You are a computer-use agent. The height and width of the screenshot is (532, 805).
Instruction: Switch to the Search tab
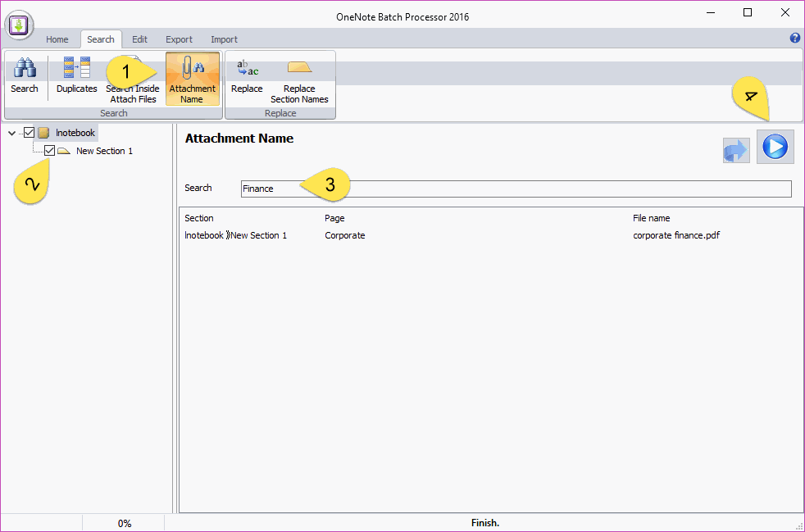(x=101, y=39)
